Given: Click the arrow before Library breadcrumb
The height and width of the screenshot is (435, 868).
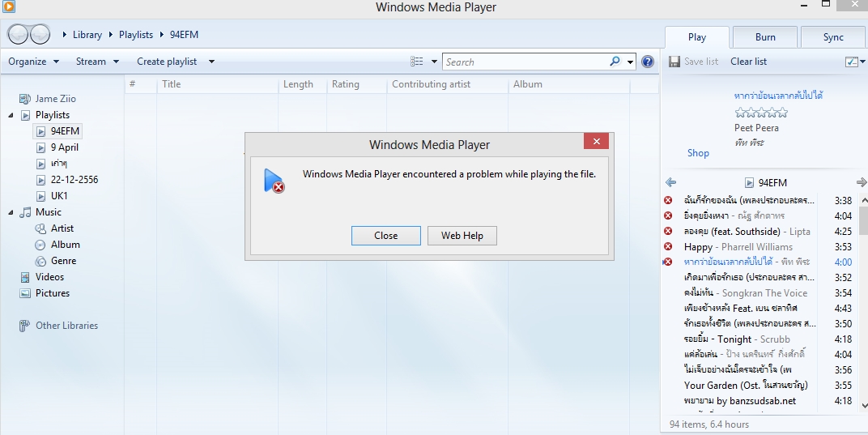Looking at the screenshot, I should (x=66, y=34).
